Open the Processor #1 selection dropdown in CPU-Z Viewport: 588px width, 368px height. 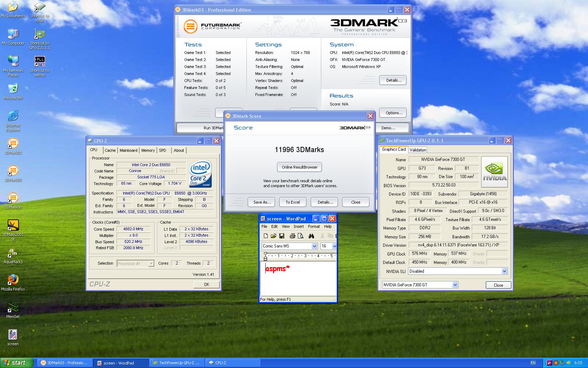pyautogui.click(x=151, y=264)
